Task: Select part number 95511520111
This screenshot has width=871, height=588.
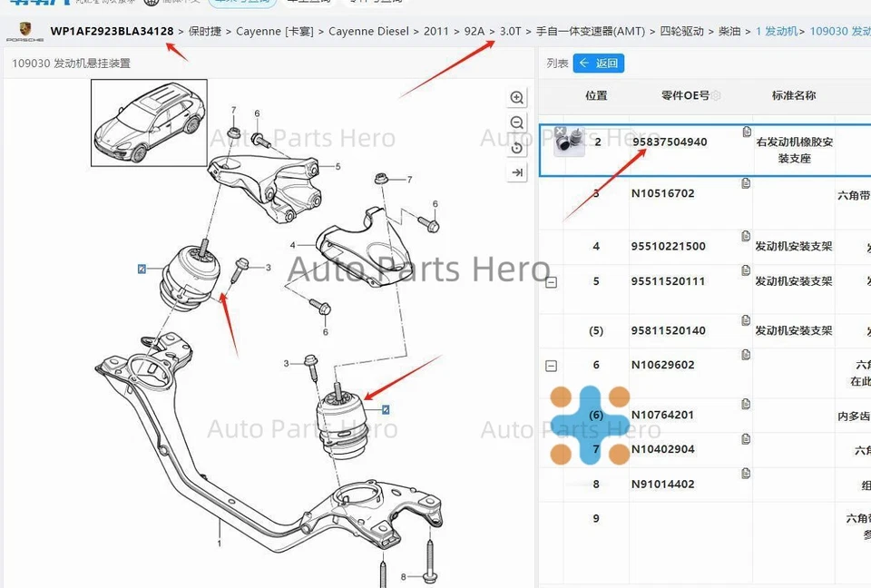Action: [668, 281]
